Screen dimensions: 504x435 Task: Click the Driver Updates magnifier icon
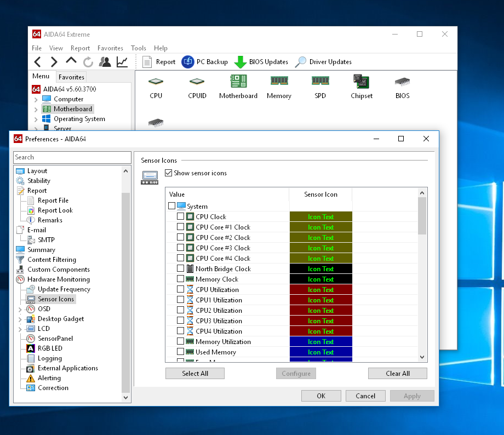301,62
